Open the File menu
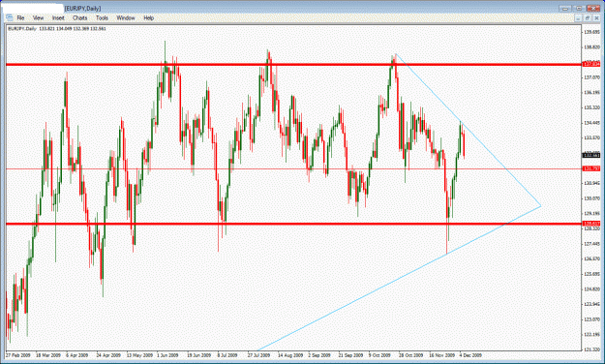Screen dimensions: 605x364 (20, 17)
